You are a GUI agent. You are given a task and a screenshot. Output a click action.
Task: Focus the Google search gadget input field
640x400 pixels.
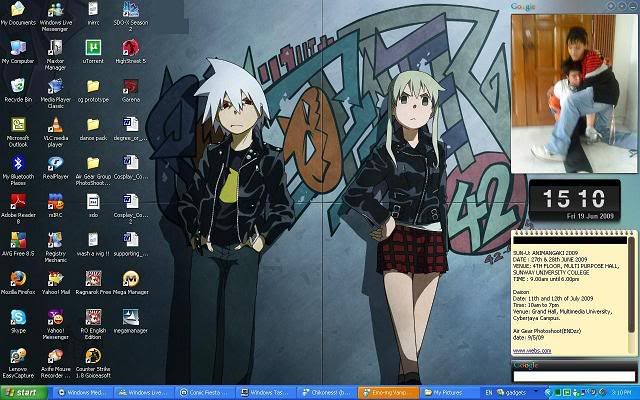574,376
